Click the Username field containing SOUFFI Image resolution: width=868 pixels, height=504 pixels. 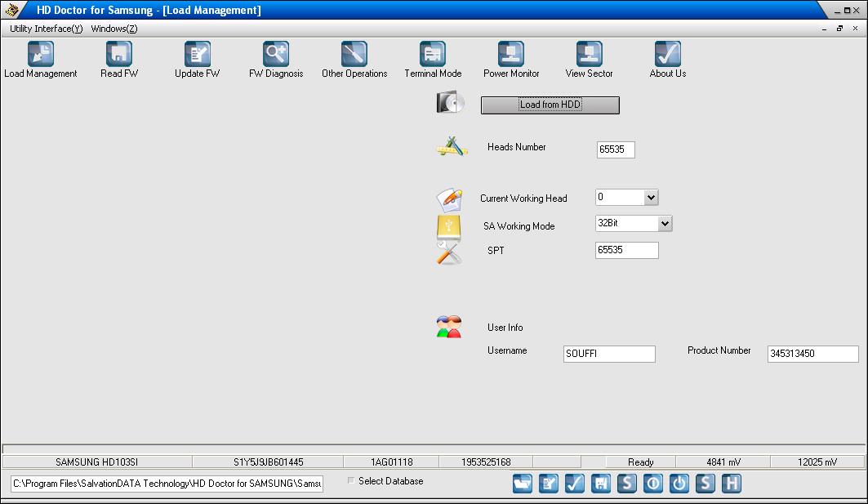click(609, 354)
